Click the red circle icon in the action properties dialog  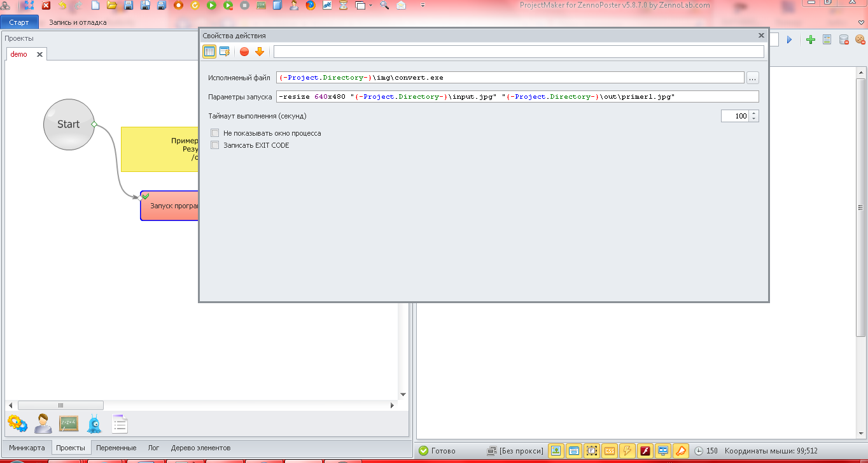[244, 52]
